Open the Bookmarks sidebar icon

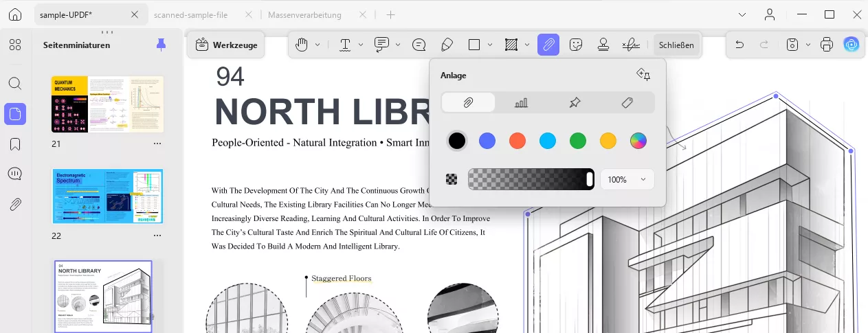coord(15,144)
